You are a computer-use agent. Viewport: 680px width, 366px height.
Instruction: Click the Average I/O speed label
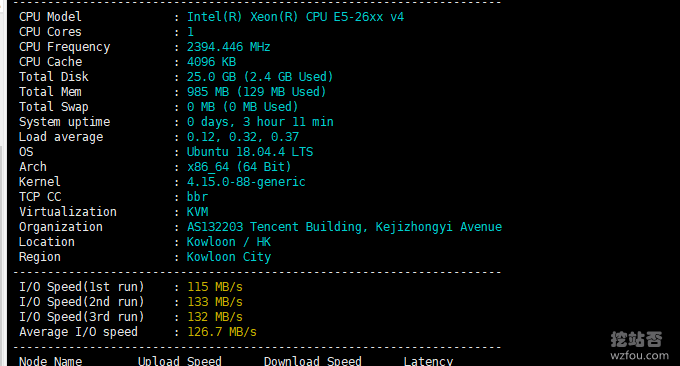tap(78, 332)
